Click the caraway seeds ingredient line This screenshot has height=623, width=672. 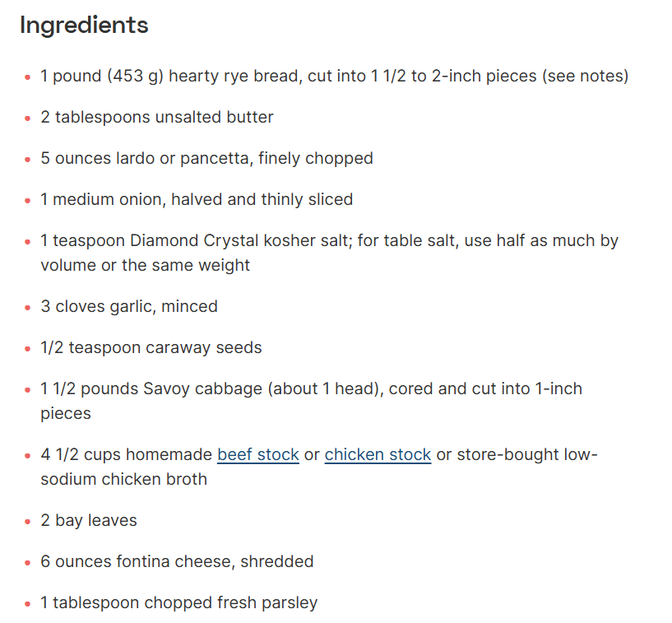(x=151, y=348)
